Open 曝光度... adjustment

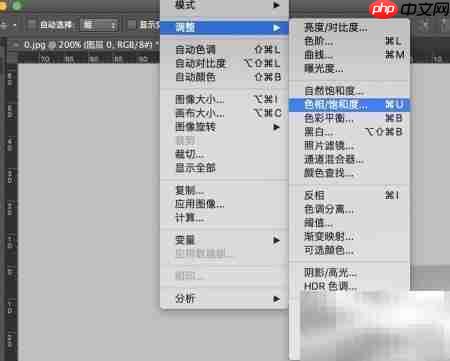click(x=349, y=69)
